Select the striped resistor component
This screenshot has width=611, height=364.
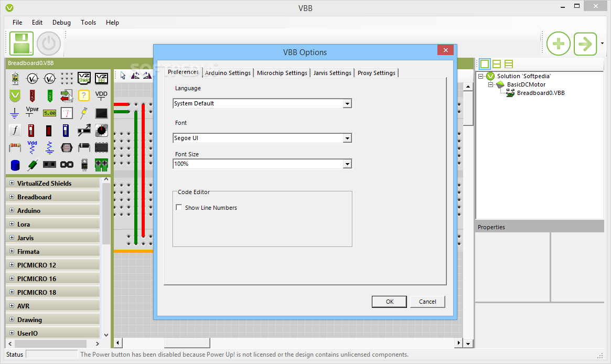pos(14,147)
